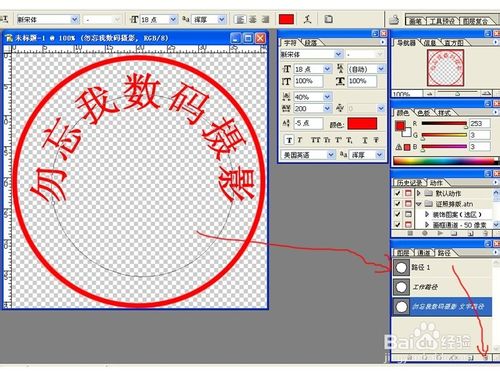Open language 美国英语 dropdown
Viewport: 500px width, 375px height.
[x=331, y=155]
